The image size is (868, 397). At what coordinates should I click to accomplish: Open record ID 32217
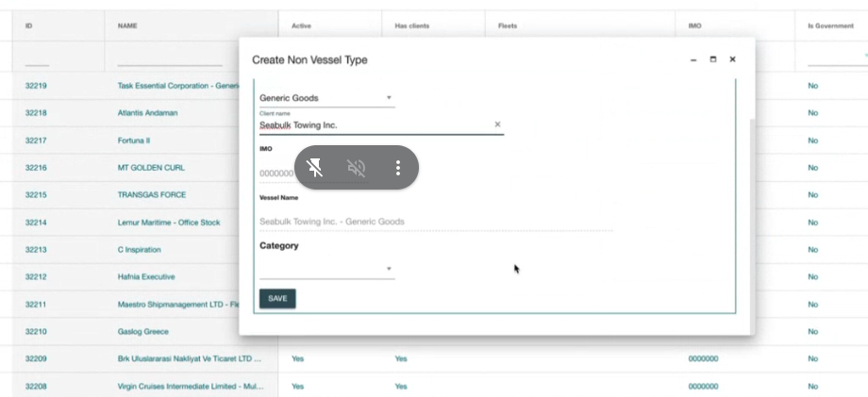[x=36, y=141]
